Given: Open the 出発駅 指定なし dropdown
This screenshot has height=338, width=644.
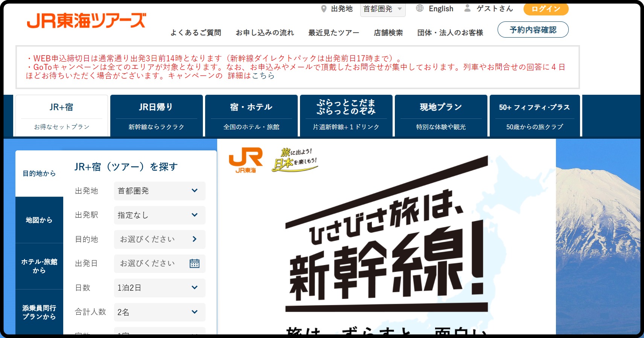Looking at the screenshot, I should tap(160, 215).
